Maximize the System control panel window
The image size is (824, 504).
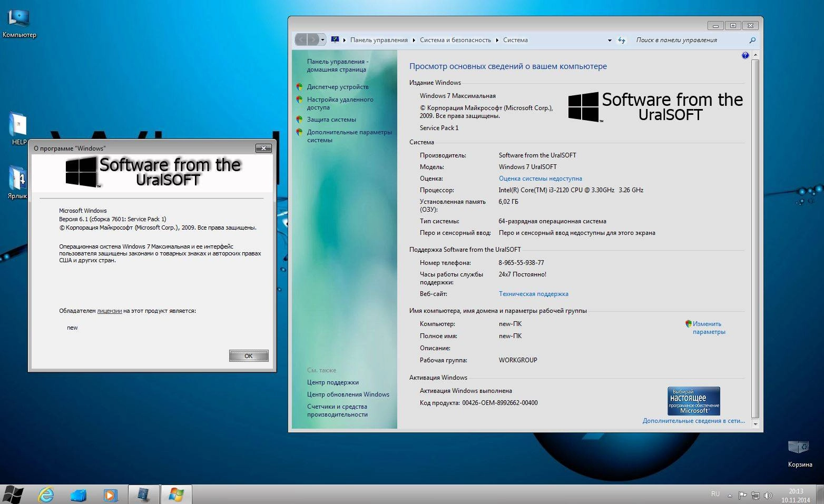[732, 25]
